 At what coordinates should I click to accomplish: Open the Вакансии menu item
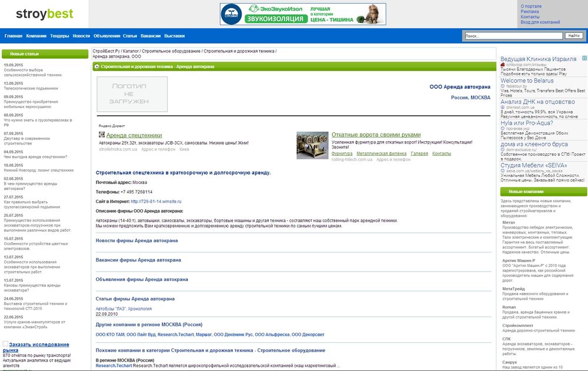coord(151,36)
